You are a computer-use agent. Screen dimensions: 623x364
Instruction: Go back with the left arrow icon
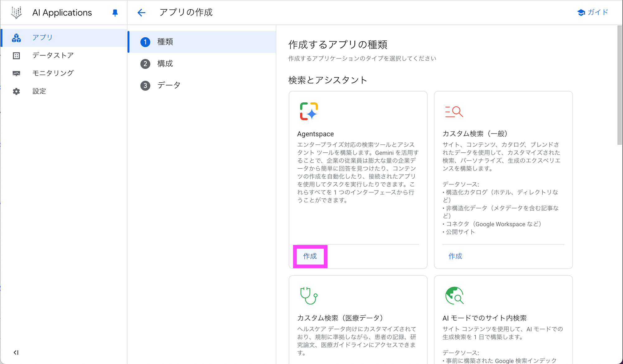141,12
